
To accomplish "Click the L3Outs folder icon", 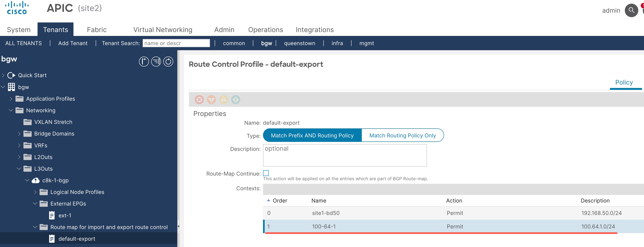I will [x=28, y=169].
